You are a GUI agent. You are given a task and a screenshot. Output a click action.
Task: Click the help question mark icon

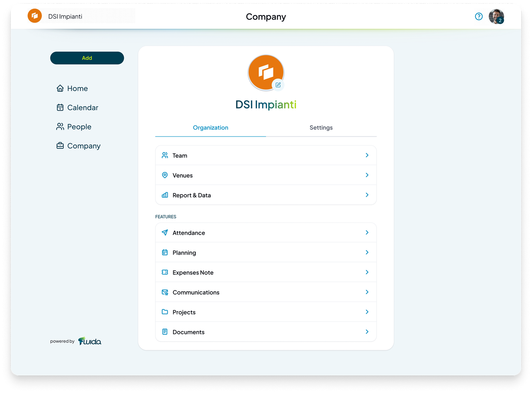(479, 16)
